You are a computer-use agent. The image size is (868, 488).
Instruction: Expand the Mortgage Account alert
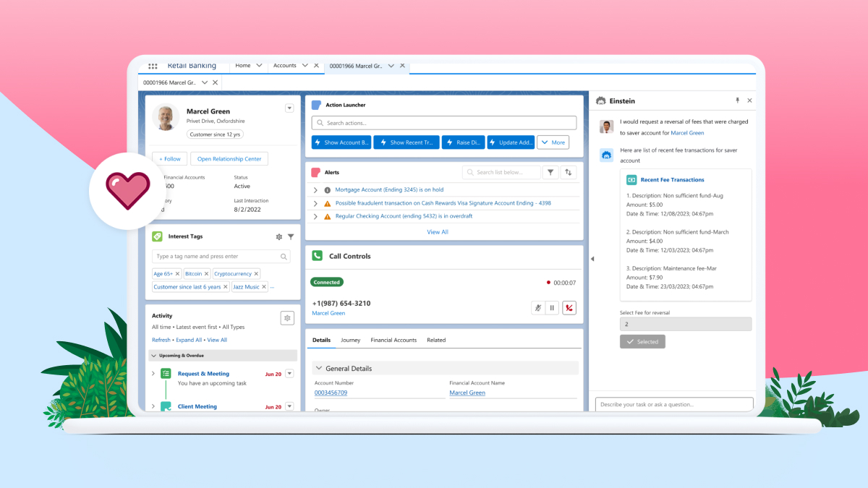[315, 189]
